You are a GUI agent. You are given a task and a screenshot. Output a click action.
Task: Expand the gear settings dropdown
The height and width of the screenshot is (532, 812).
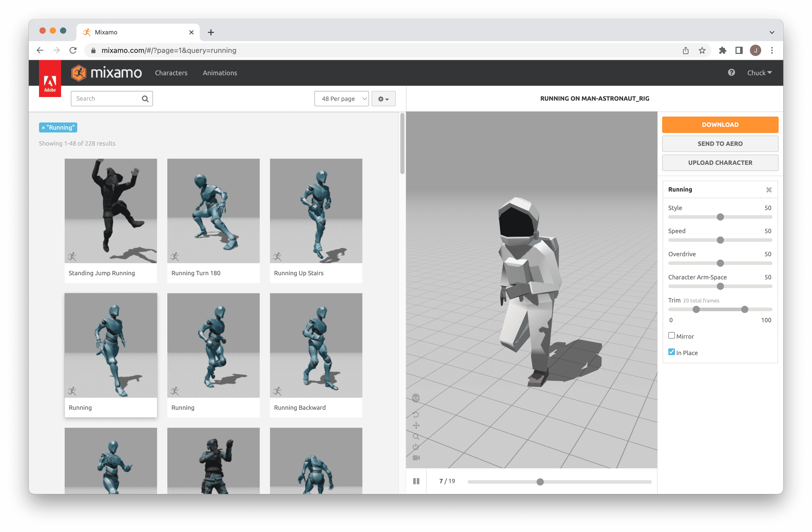tap(383, 99)
